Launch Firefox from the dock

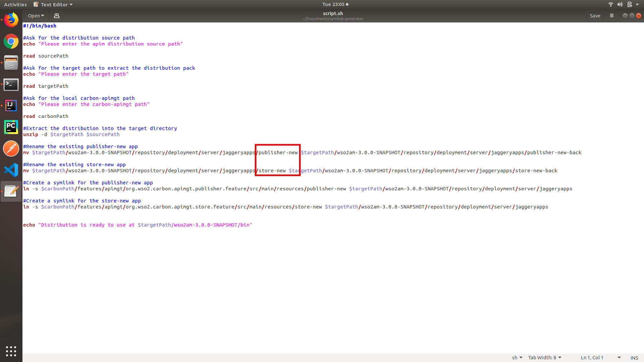[11, 20]
